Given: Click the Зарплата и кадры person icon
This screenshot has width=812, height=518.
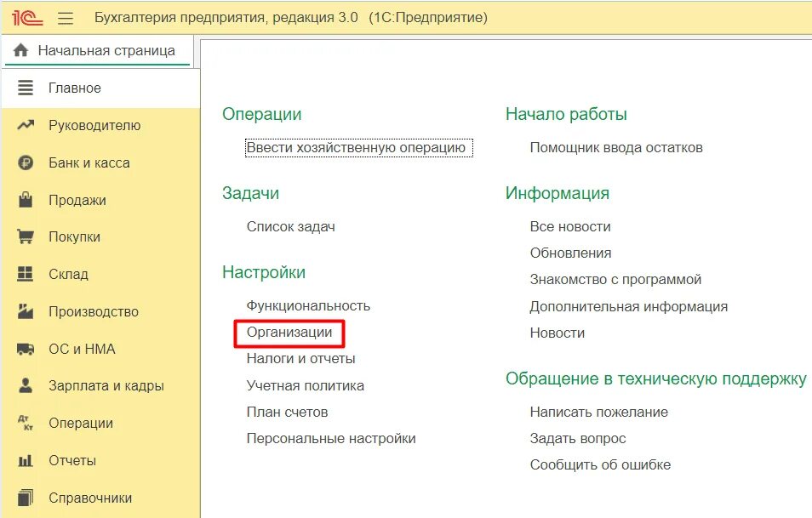Looking at the screenshot, I should (26, 385).
